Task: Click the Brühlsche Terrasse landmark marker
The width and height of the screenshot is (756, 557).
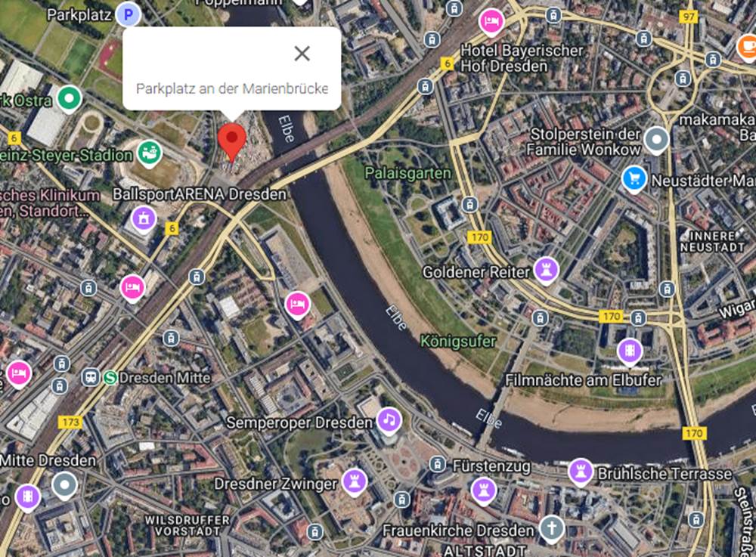Action: pyautogui.click(x=581, y=472)
